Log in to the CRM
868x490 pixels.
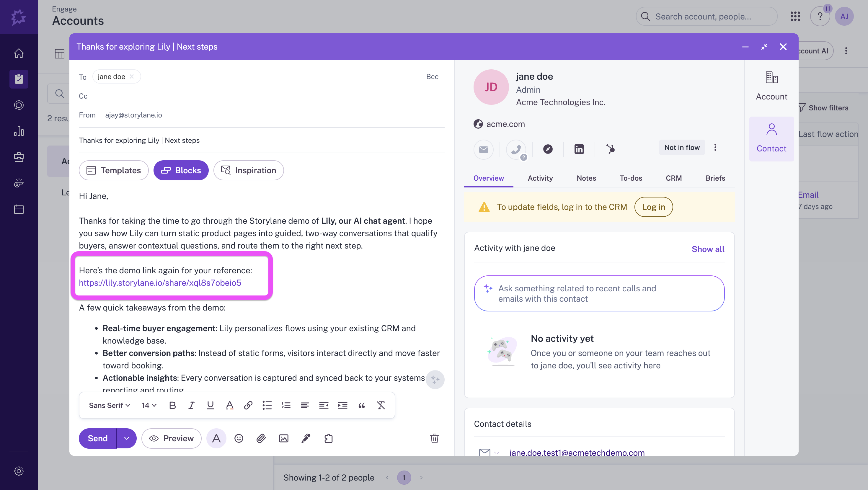point(653,207)
